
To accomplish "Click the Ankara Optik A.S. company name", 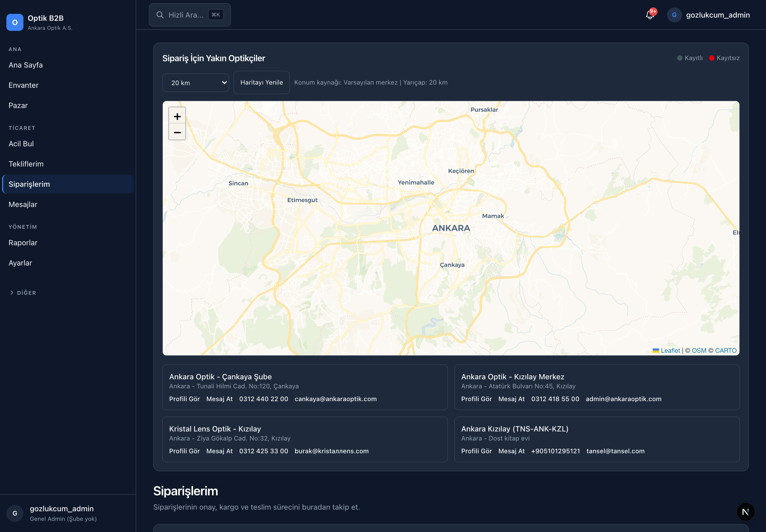I will (50, 28).
